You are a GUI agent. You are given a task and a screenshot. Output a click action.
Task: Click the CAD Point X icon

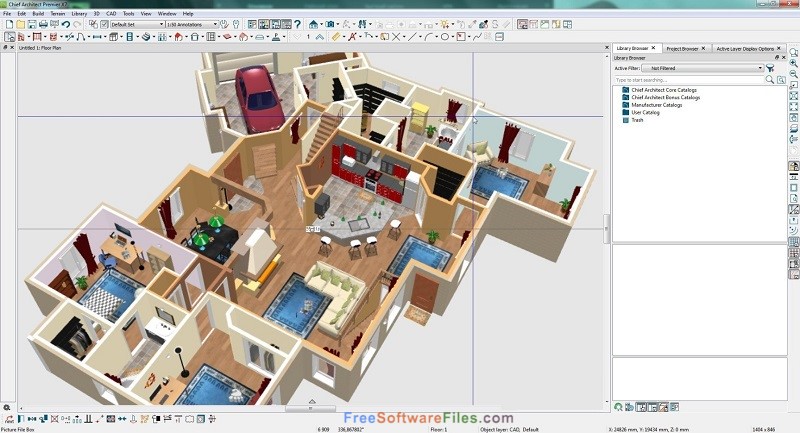[396, 37]
